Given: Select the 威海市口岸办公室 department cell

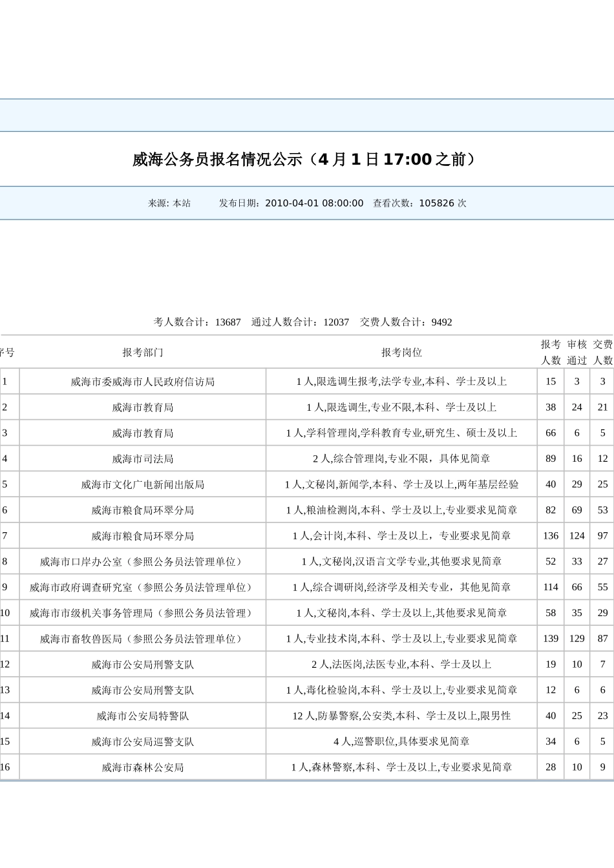Looking at the screenshot, I should [143, 562].
